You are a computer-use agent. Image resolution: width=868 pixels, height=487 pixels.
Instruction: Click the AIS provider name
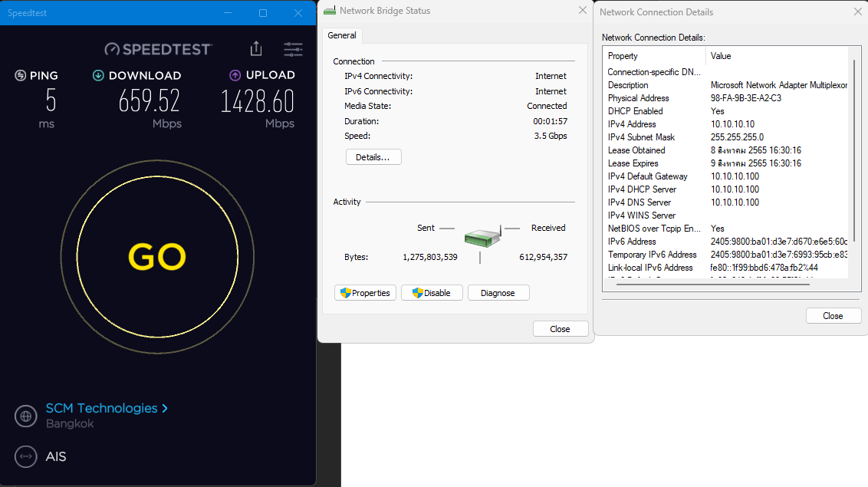click(56, 456)
